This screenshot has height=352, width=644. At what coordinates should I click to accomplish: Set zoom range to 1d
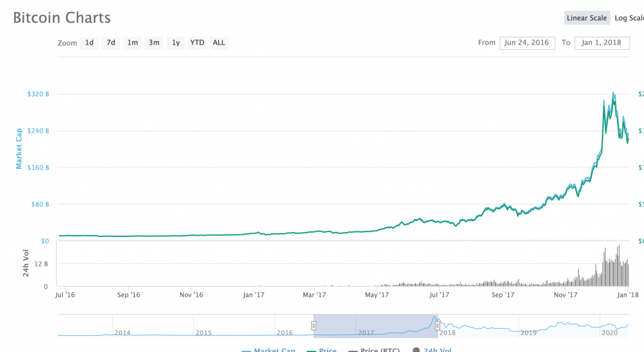(x=89, y=43)
